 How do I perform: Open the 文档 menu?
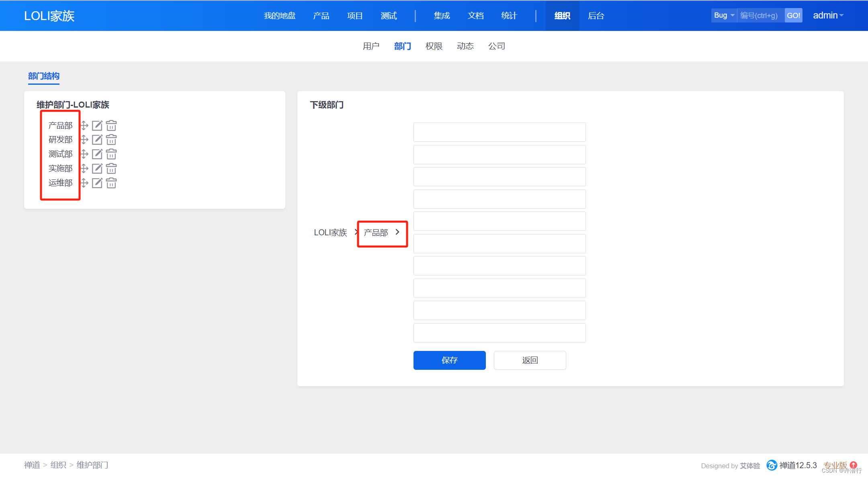point(475,16)
